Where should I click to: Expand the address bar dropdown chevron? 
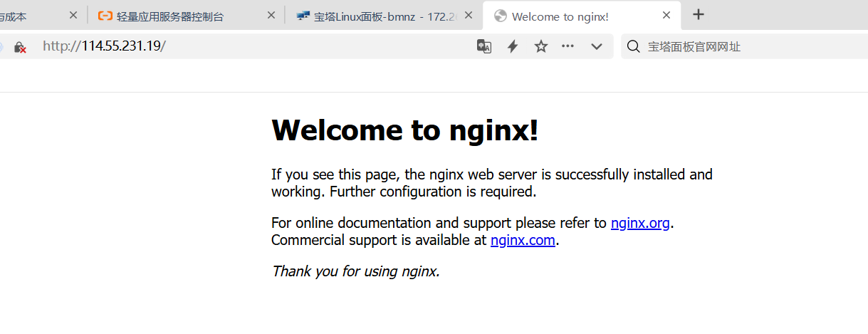[597, 47]
